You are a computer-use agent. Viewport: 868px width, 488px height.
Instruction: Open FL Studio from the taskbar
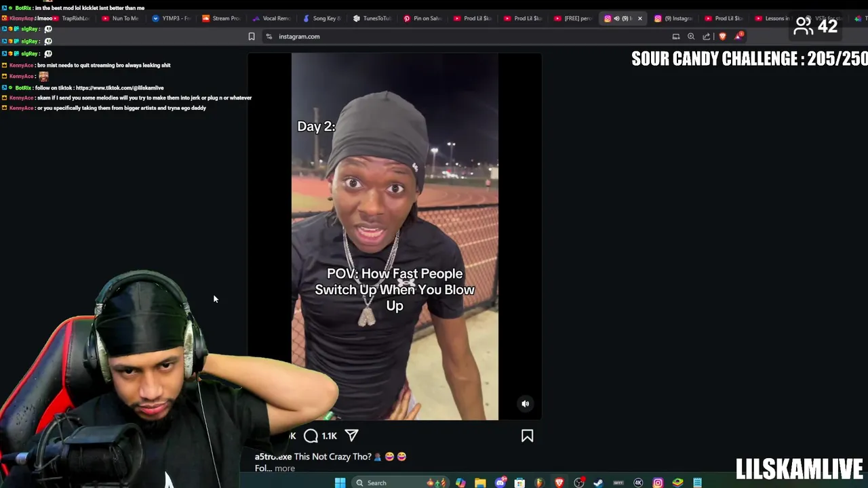[539, 483]
